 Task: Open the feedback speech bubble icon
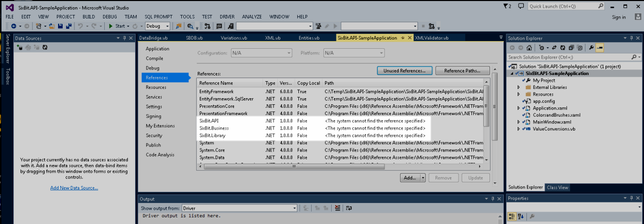[x=521, y=6]
